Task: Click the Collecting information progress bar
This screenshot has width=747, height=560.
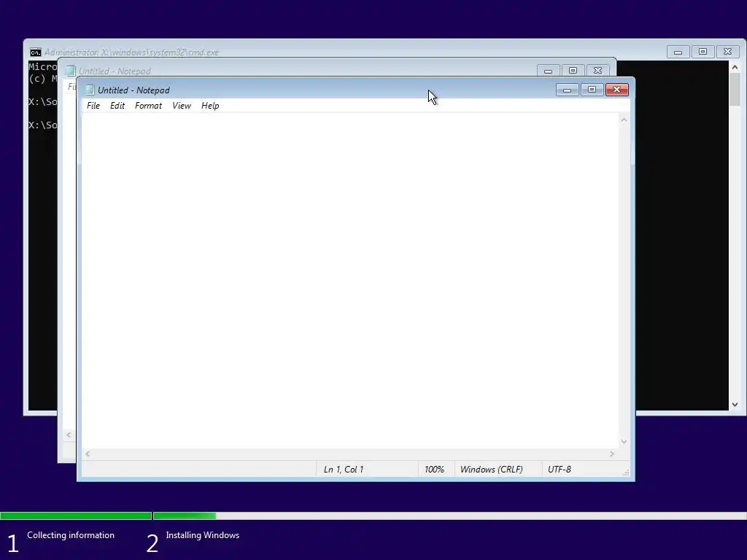Action: pyautogui.click(x=76, y=516)
